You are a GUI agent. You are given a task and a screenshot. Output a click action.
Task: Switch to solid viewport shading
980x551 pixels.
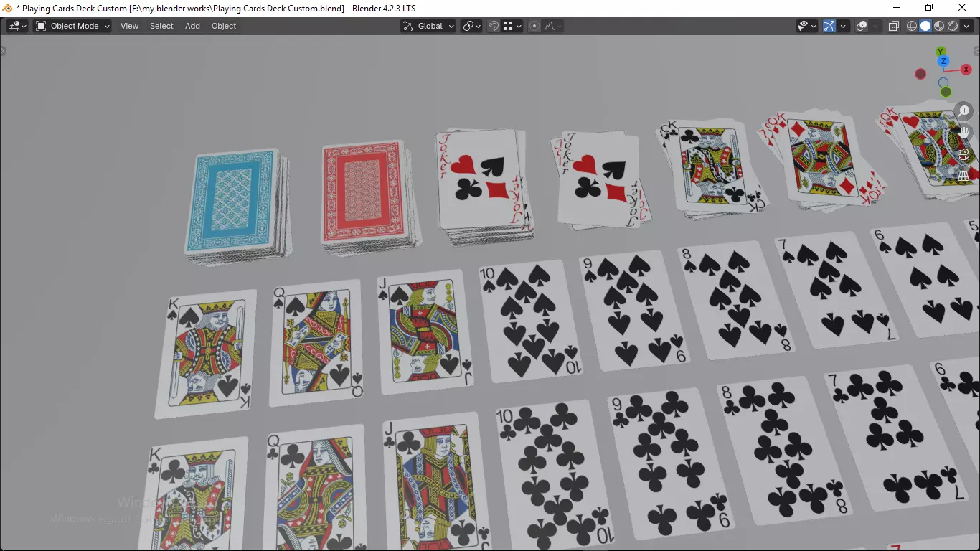coord(925,26)
